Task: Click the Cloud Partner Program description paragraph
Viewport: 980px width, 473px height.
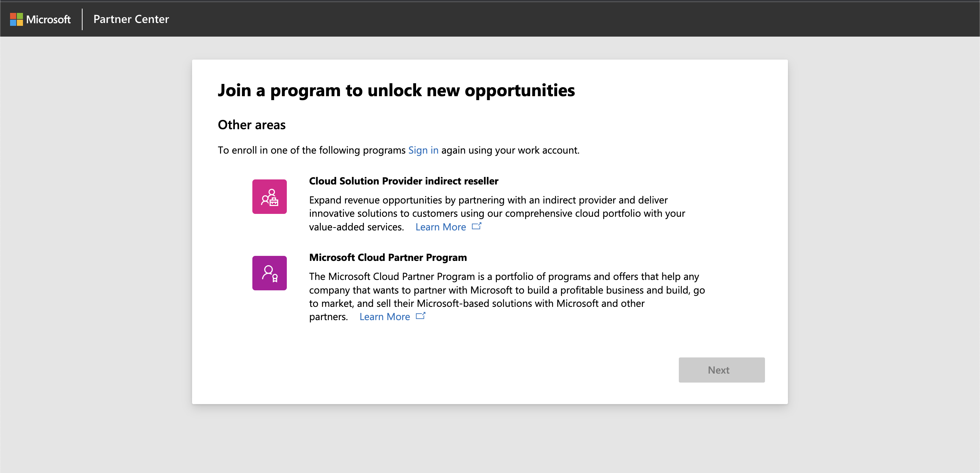Action: (506, 290)
